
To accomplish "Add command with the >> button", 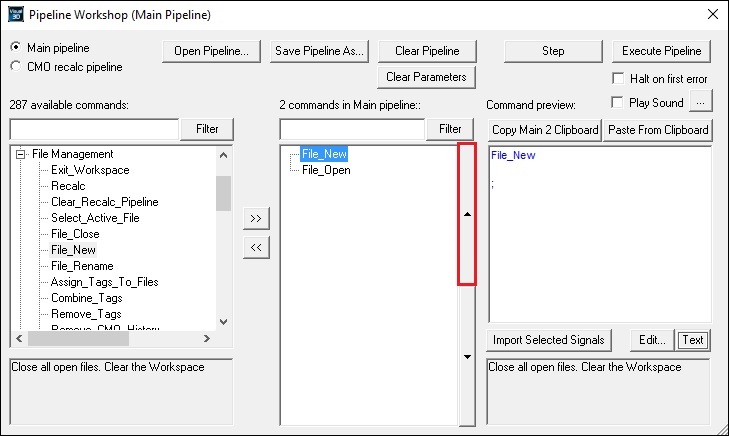I will pos(256,218).
